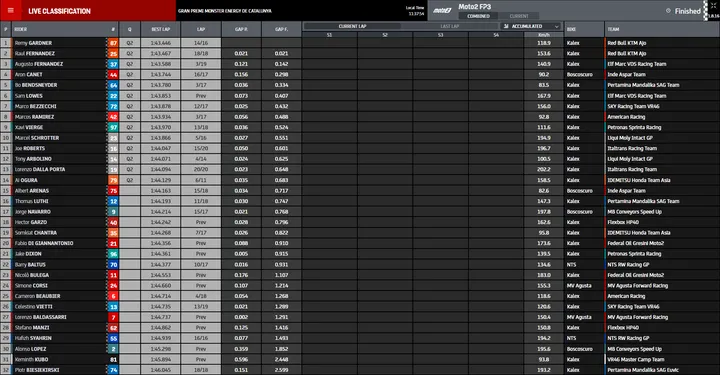Click number badge 55 of Hafizh Syahrin
Image resolution: width=720 pixels, height=375 pixels.
click(113, 339)
